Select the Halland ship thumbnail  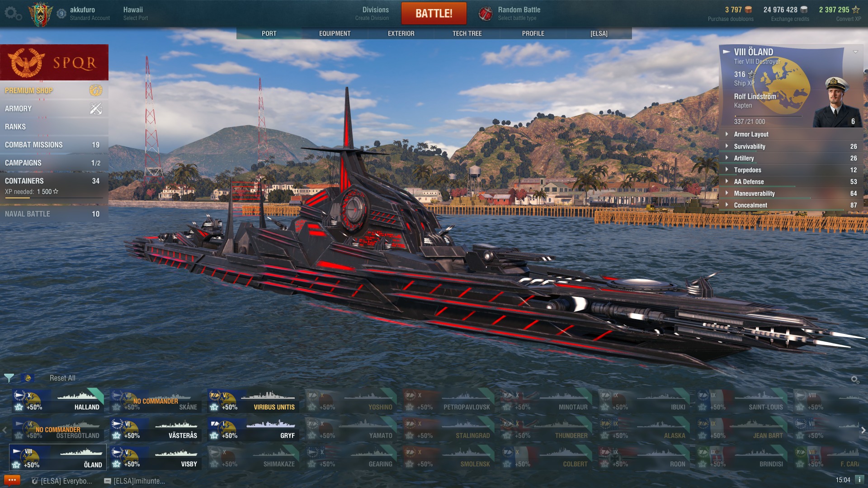58,400
